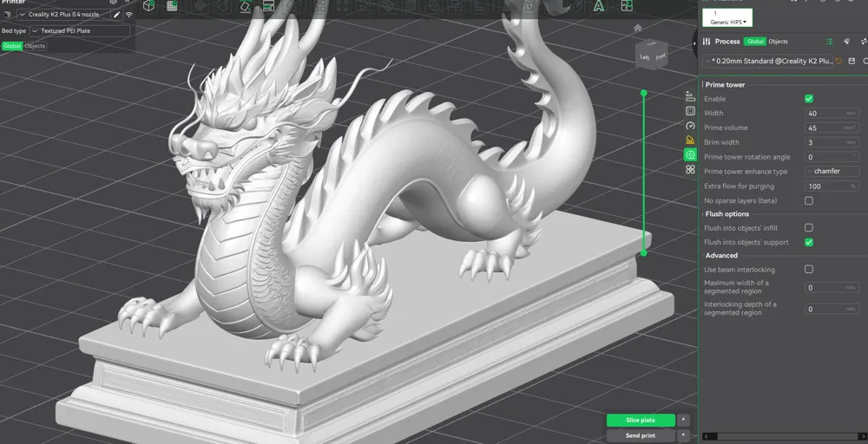The width and height of the screenshot is (868, 444).
Task: Open the Generic HIPS filament dropdown
Action: [727, 17]
